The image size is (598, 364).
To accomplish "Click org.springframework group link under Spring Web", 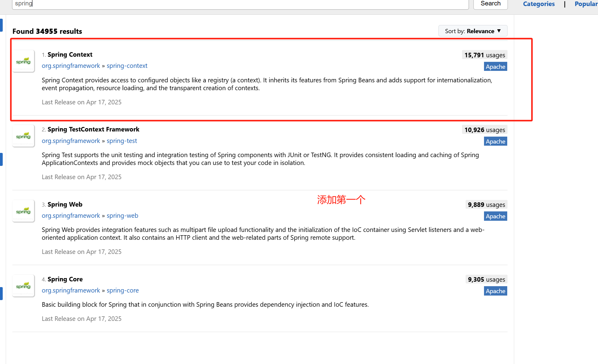I will pyautogui.click(x=71, y=216).
